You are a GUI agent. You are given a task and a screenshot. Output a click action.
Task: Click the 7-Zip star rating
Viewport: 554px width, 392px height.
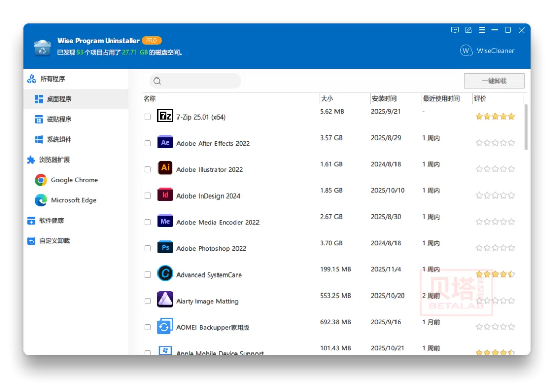[495, 116]
